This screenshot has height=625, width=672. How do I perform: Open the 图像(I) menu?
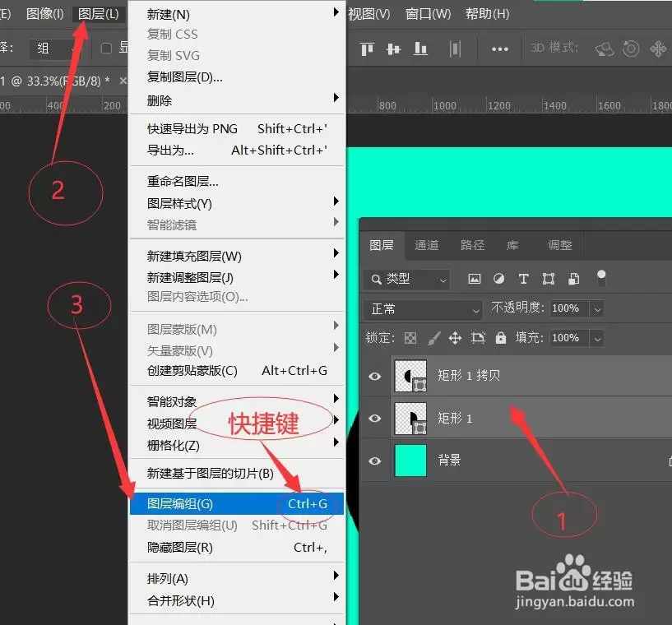pos(44,14)
